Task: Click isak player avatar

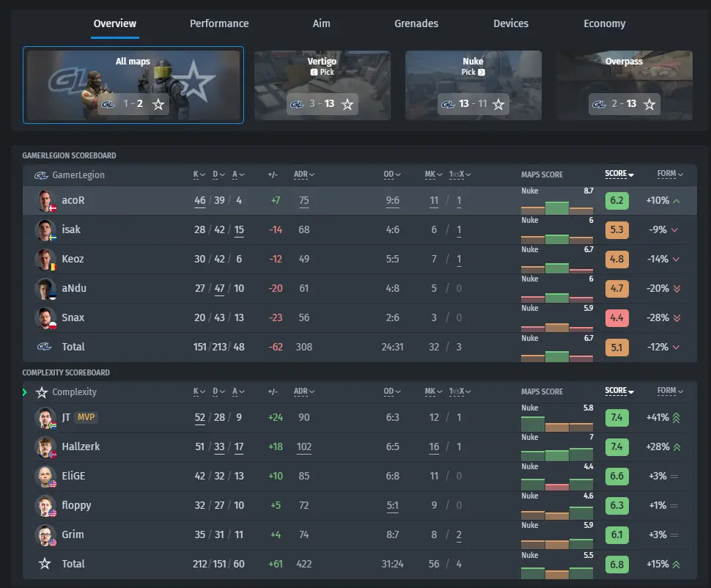Action: click(45, 229)
